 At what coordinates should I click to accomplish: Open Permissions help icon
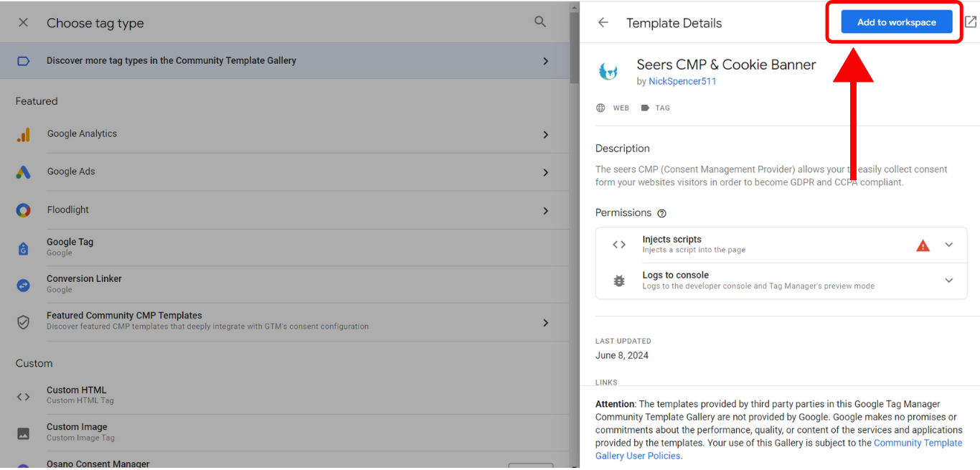pos(661,213)
